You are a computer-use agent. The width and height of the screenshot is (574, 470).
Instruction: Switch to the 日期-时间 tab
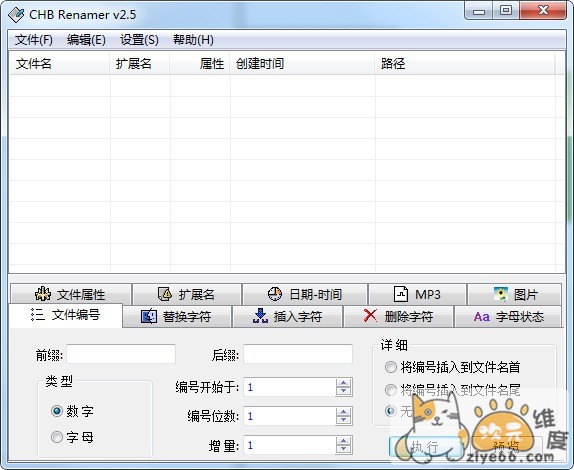pos(305,294)
